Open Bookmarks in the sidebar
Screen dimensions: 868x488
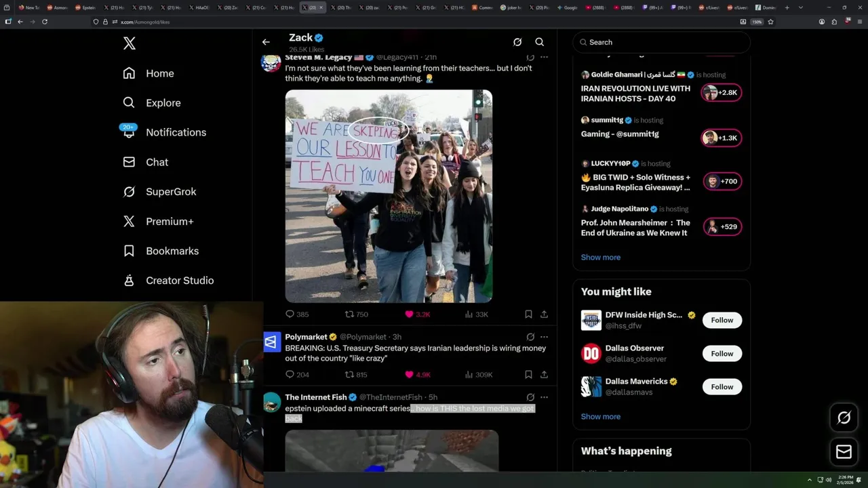coord(161,251)
